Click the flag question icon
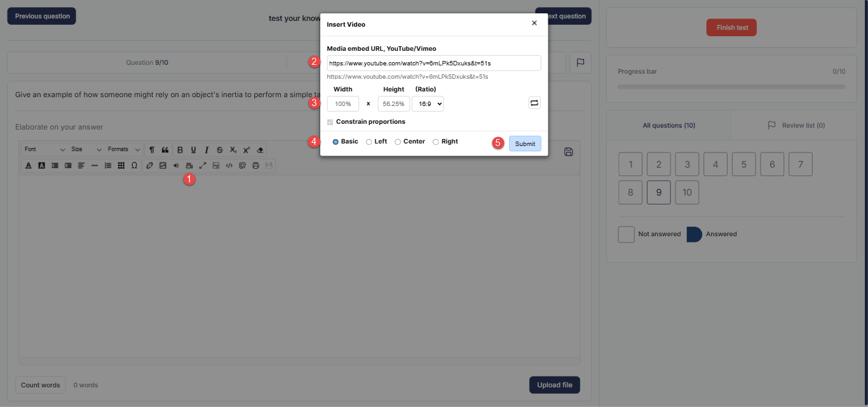 pyautogui.click(x=580, y=63)
